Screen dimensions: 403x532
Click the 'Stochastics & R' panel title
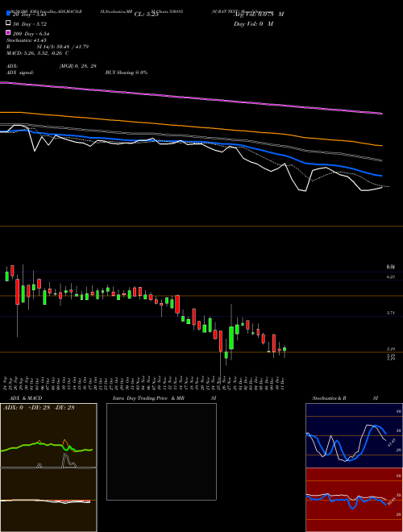pyautogui.click(x=329, y=398)
